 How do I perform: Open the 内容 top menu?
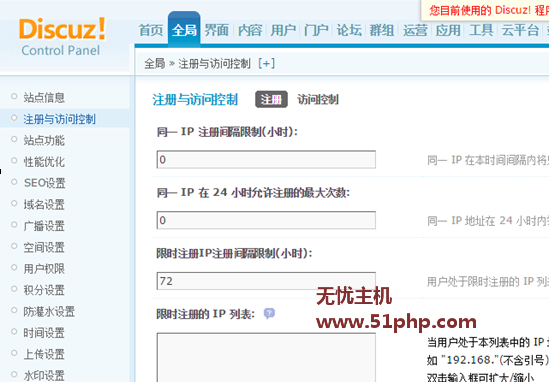(250, 30)
